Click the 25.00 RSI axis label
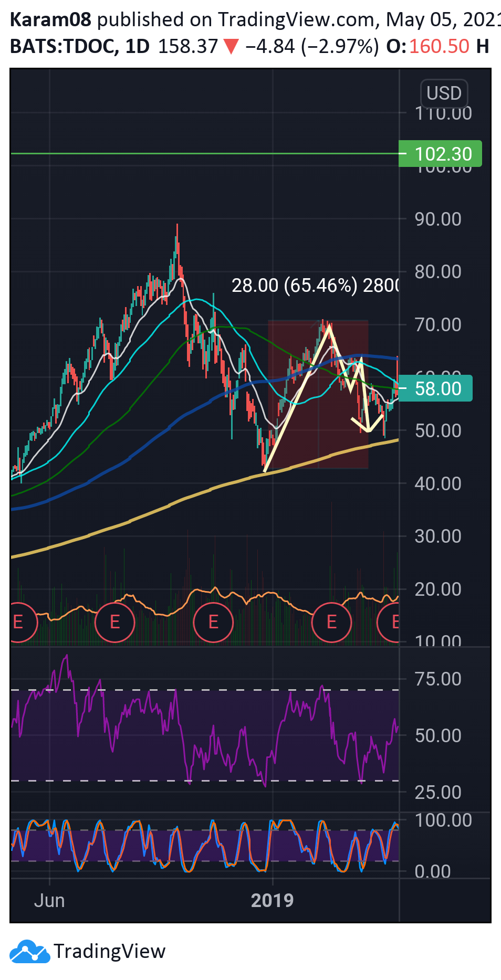501x980 pixels. pos(438,792)
